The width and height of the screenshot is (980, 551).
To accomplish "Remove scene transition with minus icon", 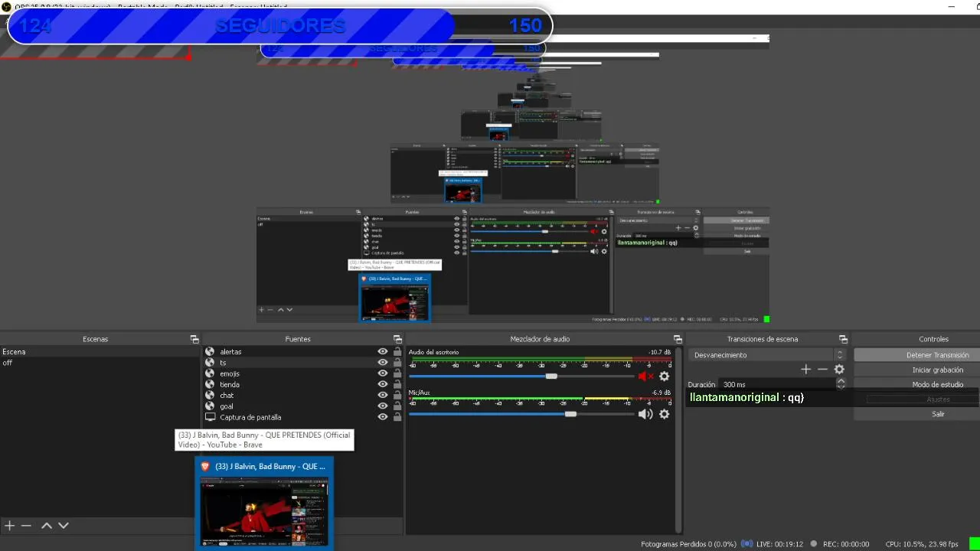I will 822,370.
